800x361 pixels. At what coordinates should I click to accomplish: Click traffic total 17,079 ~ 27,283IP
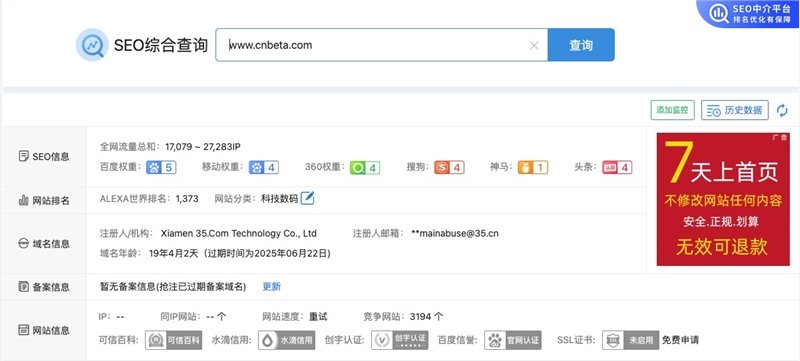click(203, 147)
